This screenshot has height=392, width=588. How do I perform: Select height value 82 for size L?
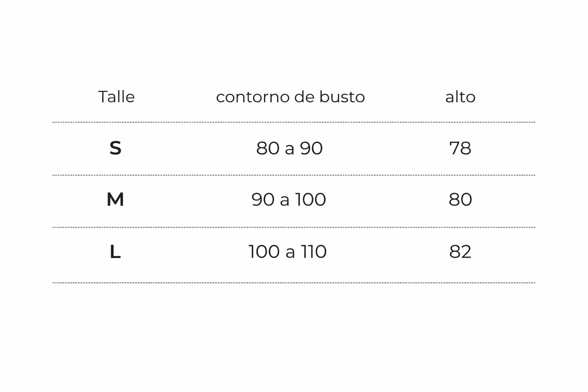460,252
